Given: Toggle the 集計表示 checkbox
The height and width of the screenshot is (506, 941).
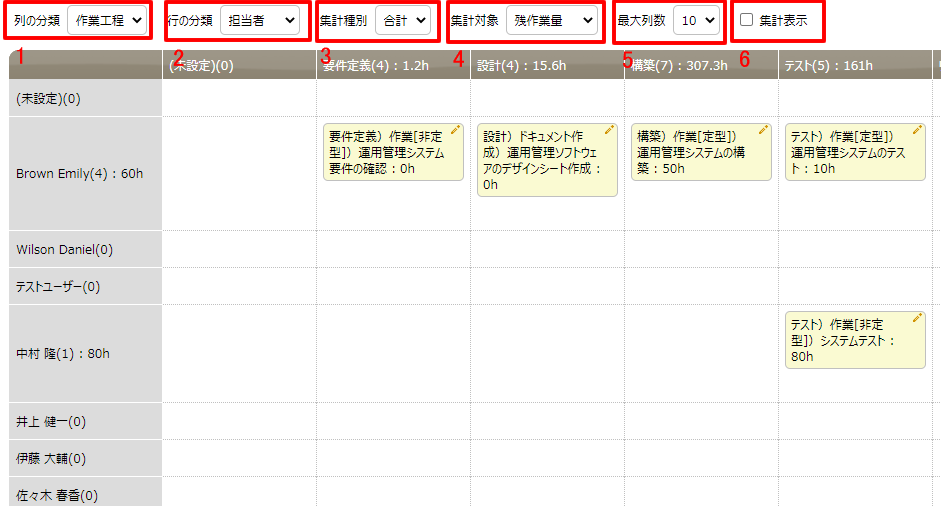Looking at the screenshot, I should tap(747, 20).
